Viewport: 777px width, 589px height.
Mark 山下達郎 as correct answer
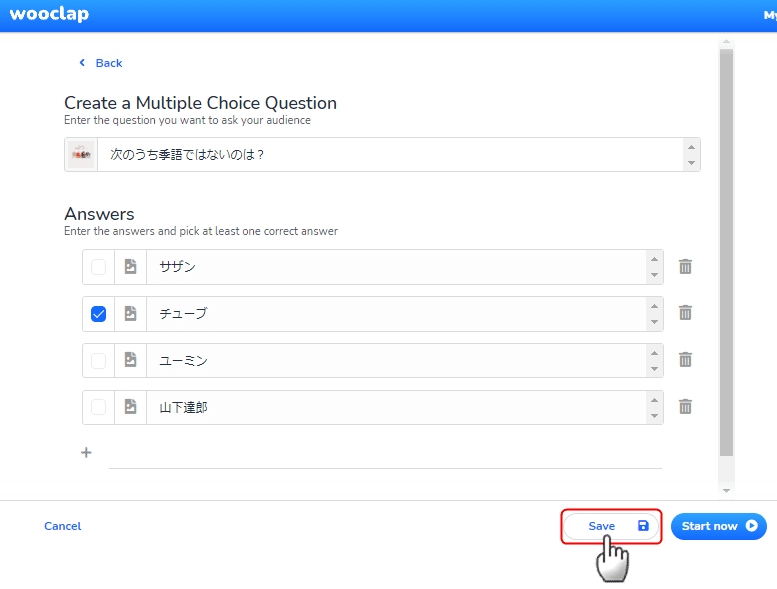coord(99,407)
